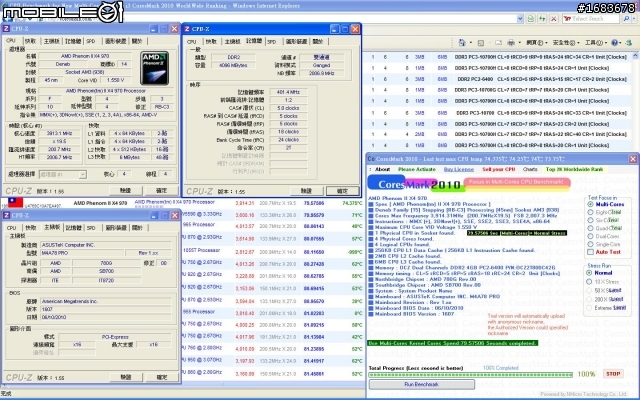Expand the Print button dropdown arrow
This screenshot has height=400, width=640.
click(519, 42)
